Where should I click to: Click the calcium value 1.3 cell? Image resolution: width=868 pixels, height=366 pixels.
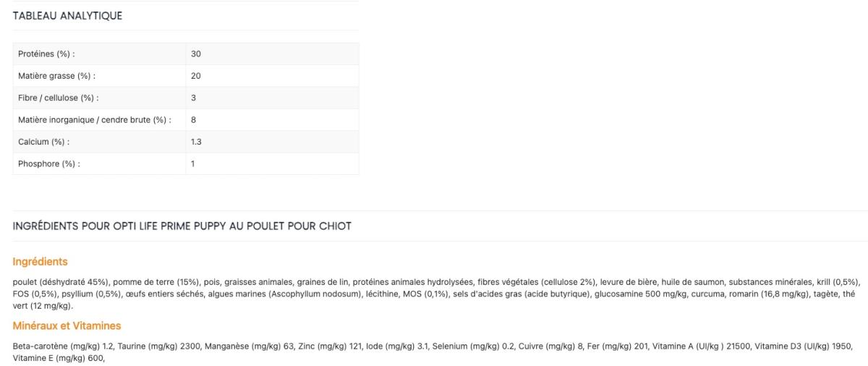[196, 142]
